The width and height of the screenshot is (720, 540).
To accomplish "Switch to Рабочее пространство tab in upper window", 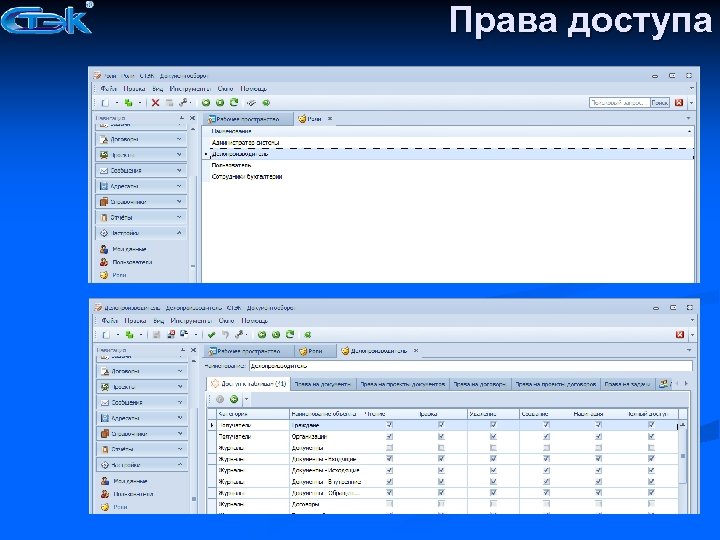I will [248, 119].
